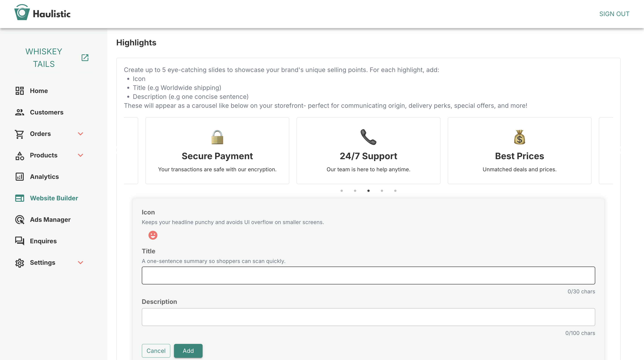Image resolution: width=644 pixels, height=360 pixels.
Task: Click the Best Prices highlight card
Action: (x=519, y=151)
